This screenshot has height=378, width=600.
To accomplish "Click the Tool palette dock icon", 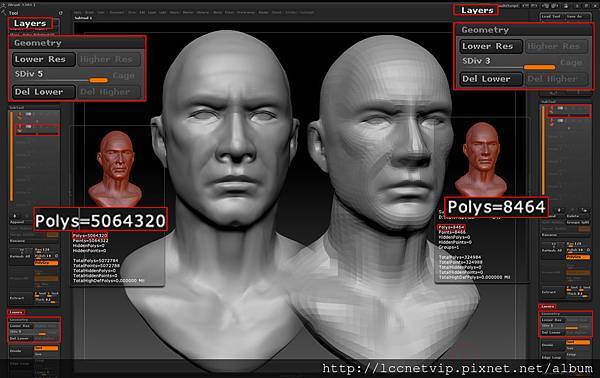I will pos(60,13).
